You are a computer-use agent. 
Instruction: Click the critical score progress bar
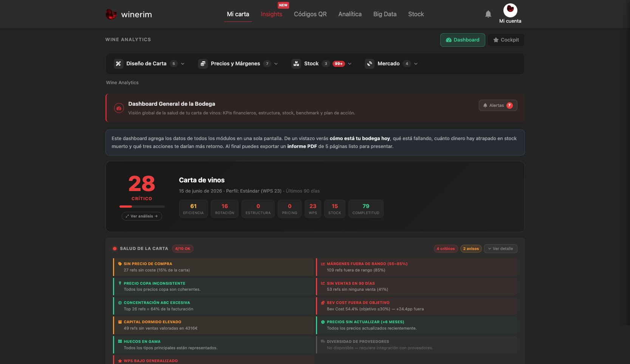[x=142, y=207]
